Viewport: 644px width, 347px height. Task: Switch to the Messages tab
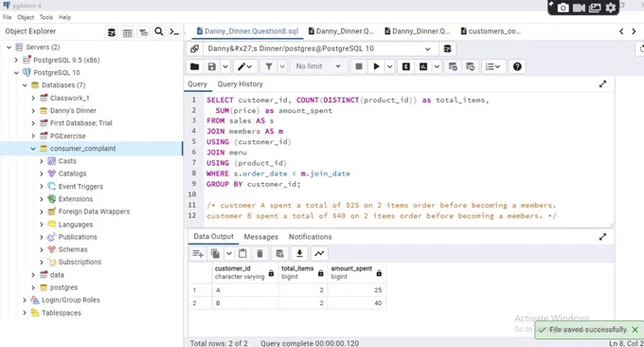click(x=260, y=237)
